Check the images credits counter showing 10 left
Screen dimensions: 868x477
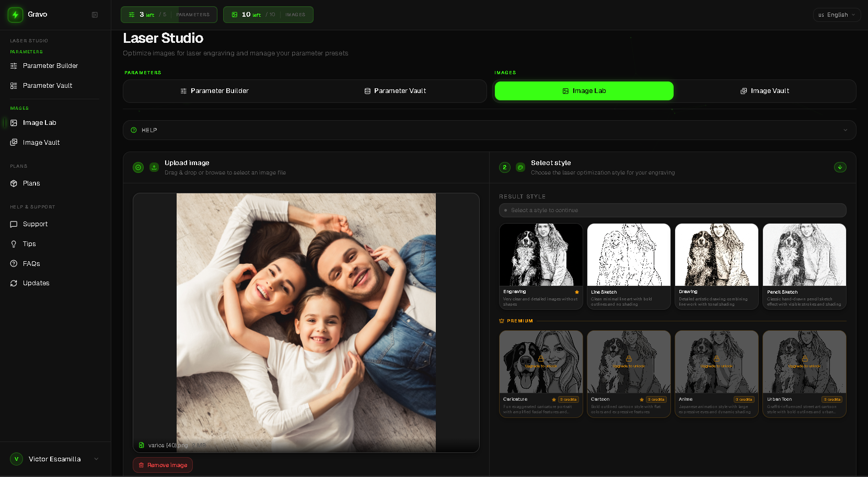click(x=268, y=15)
